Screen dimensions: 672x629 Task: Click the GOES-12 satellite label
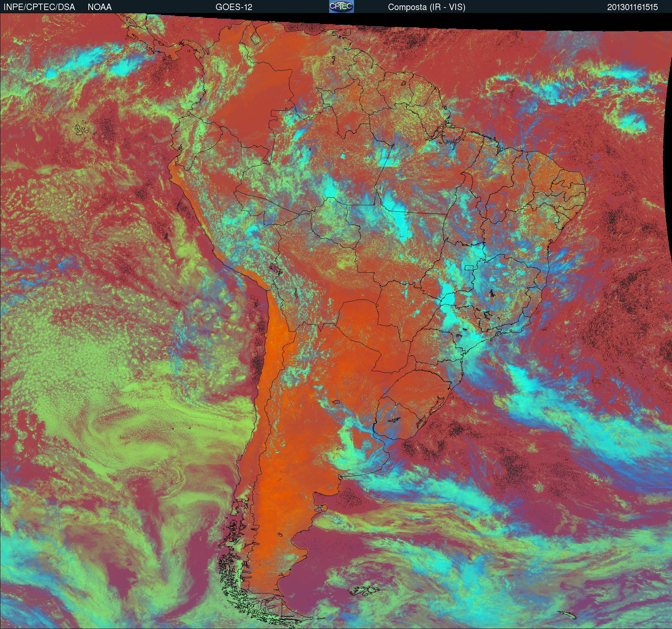coord(234,7)
